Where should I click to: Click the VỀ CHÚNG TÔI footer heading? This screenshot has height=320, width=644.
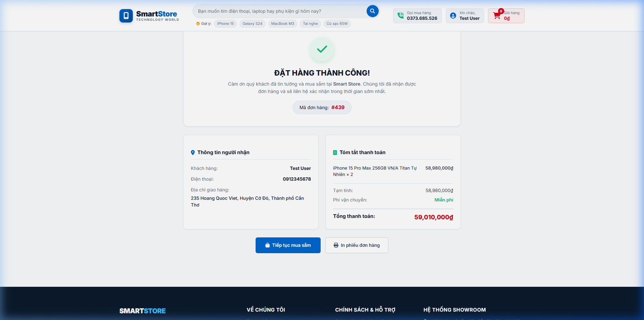pyautogui.click(x=266, y=310)
